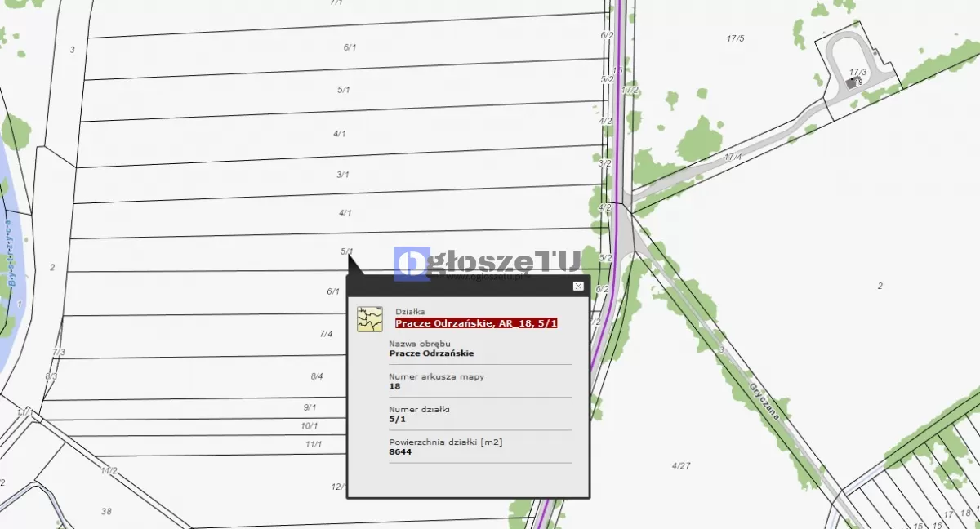
Task: Click the Gryczana street label
Action: 764,397
